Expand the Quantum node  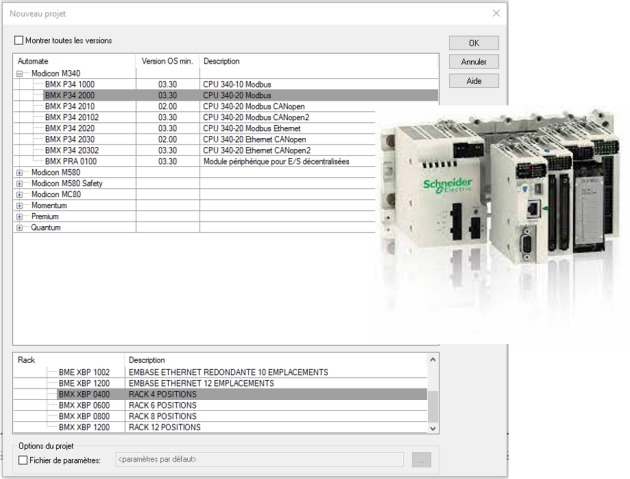(19, 227)
